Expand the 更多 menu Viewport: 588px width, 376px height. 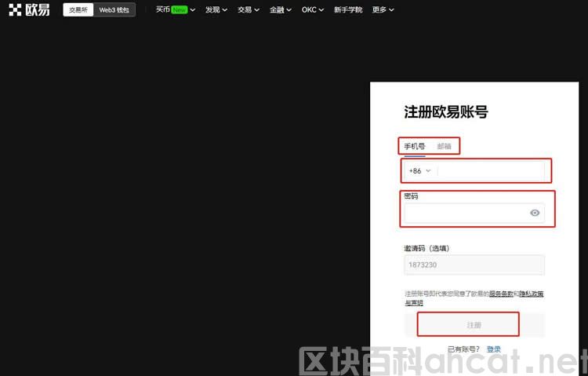click(x=383, y=9)
